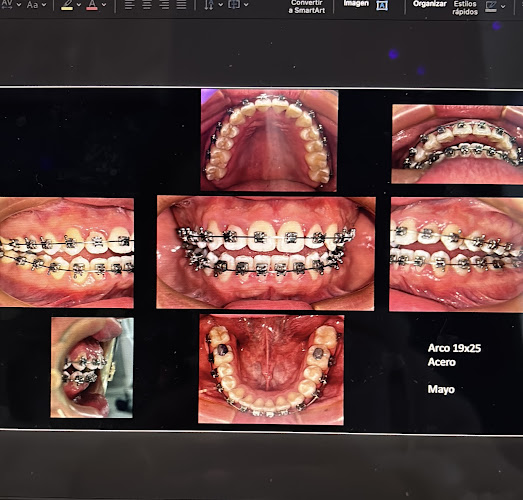Click the character spacing AV icon
This screenshot has width=523, height=500.
(x=7, y=4)
